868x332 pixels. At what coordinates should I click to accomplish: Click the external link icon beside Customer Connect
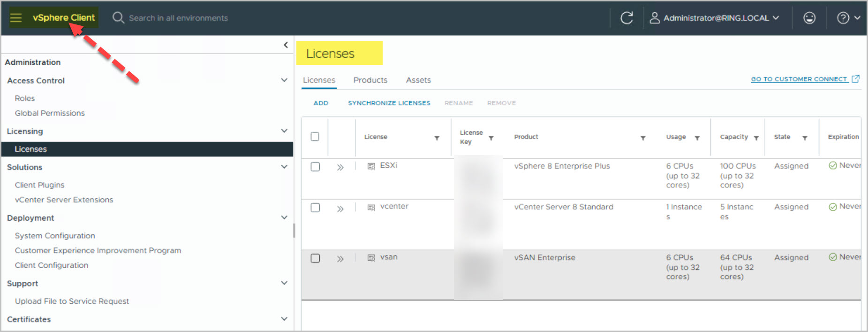[855, 79]
